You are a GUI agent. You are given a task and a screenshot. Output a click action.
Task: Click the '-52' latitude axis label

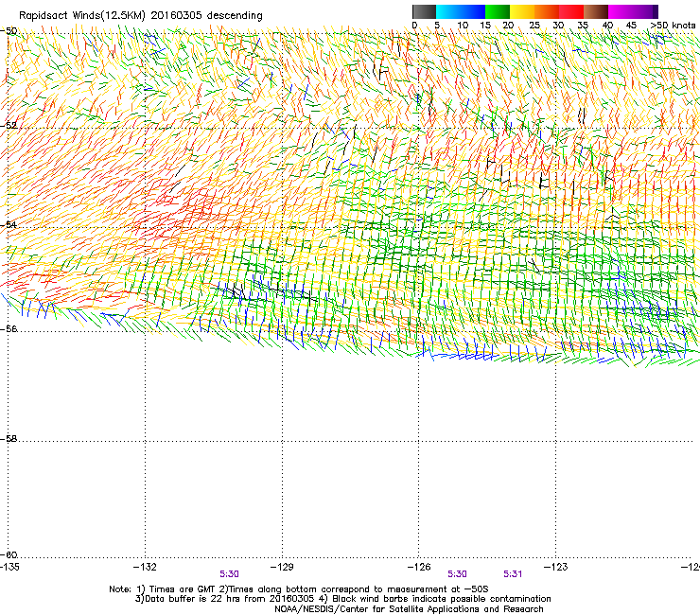9,126
